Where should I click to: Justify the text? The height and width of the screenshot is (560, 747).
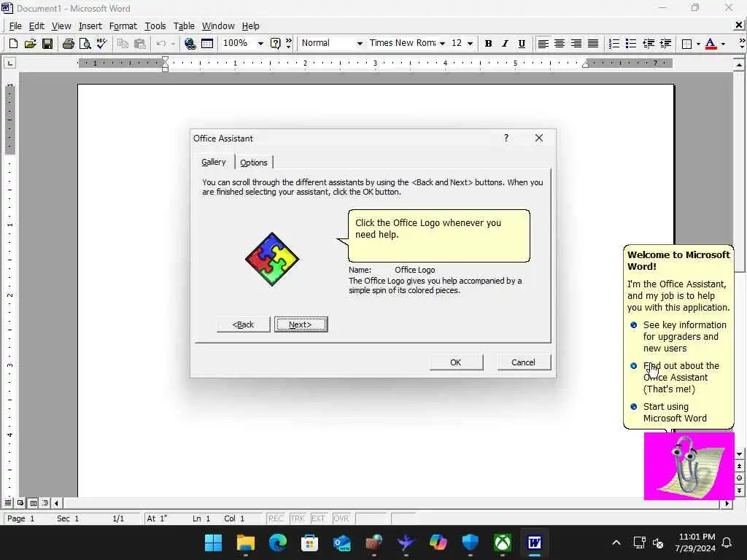[592, 44]
